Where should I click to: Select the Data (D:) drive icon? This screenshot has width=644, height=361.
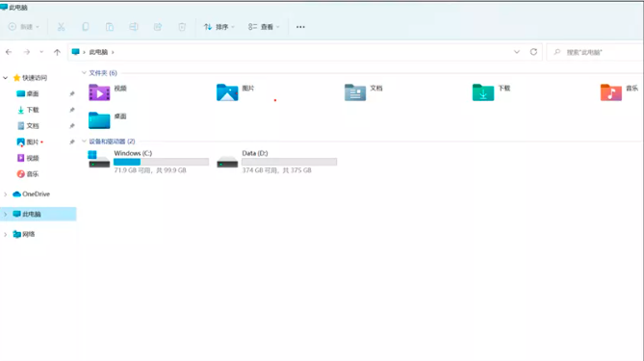pos(227,162)
